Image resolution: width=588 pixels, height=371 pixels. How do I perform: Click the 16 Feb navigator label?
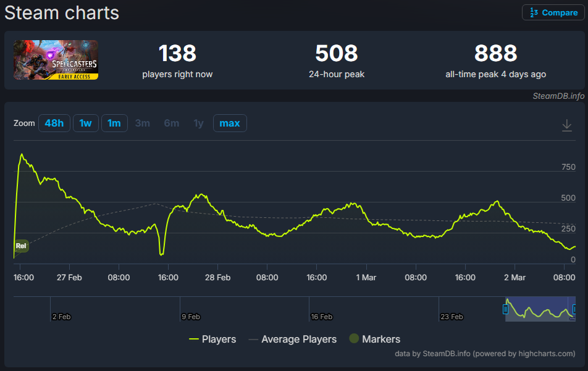coord(322,317)
